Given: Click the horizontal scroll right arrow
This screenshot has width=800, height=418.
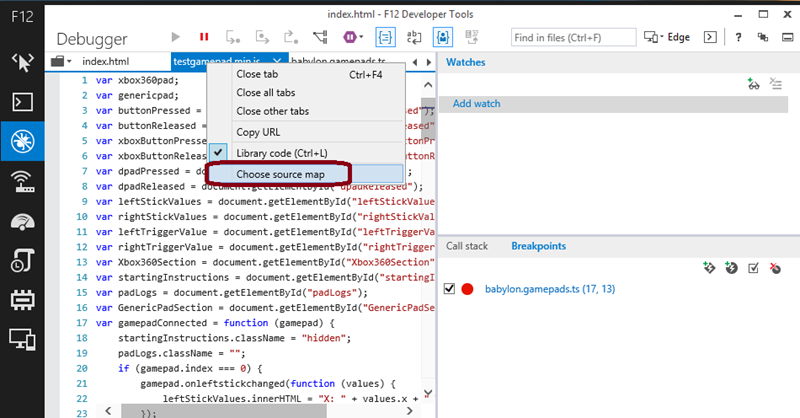Looking at the screenshot, I should (x=409, y=411).
